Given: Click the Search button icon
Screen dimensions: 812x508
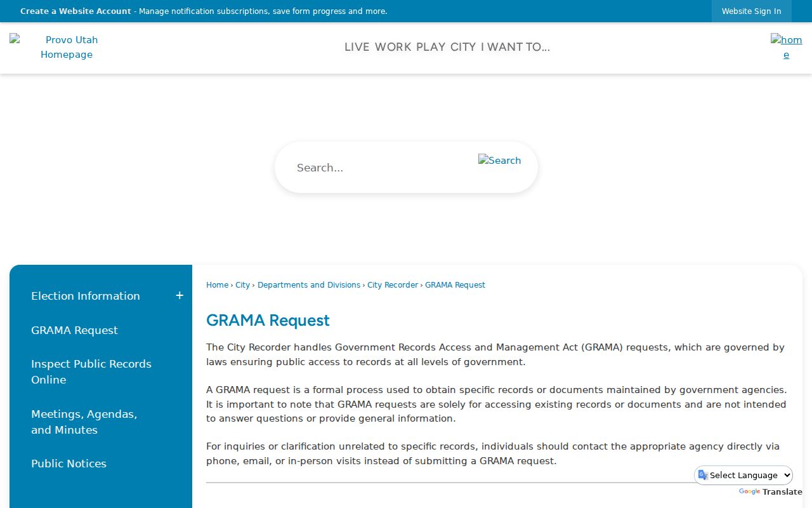Looking at the screenshot, I should coord(499,161).
